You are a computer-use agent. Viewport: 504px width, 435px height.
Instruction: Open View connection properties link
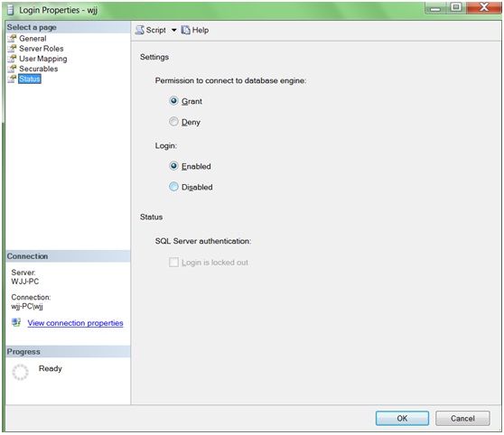(x=75, y=323)
